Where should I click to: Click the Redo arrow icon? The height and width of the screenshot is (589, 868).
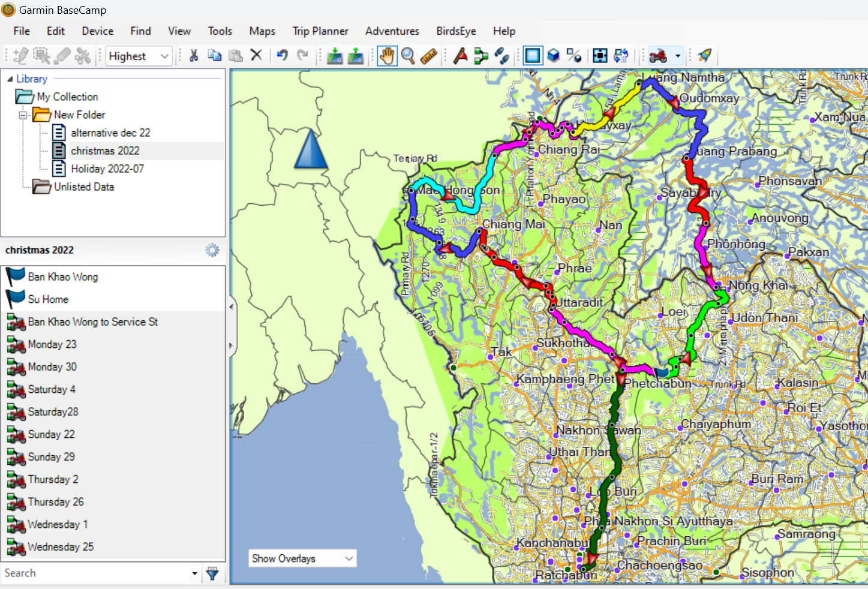pyautogui.click(x=303, y=56)
